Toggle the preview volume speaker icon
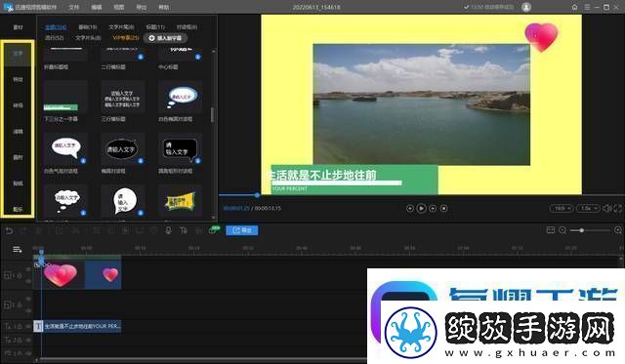The height and width of the screenshot is (364, 625). click(606, 208)
